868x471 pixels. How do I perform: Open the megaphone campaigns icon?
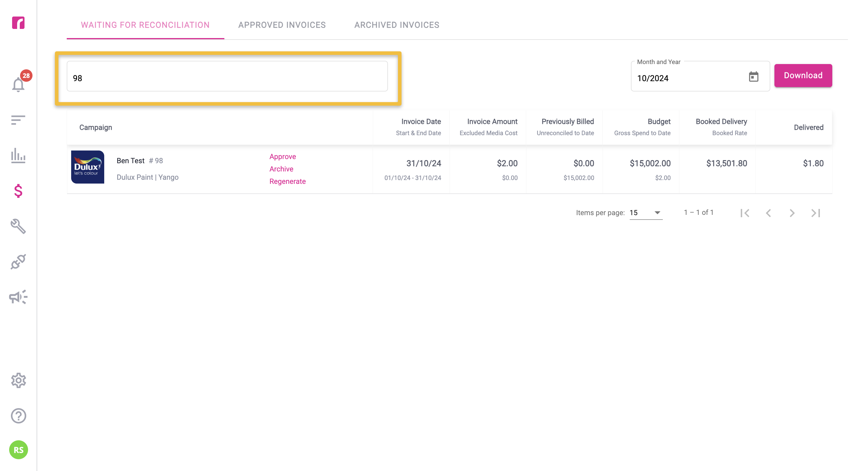[18, 297]
